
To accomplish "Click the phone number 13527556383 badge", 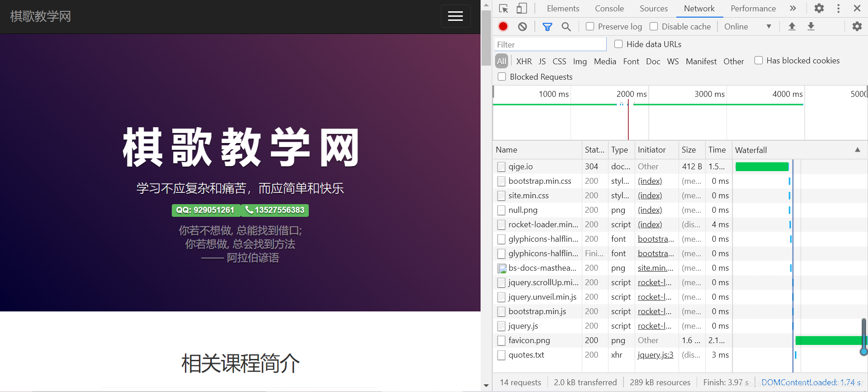I will (275, 210).
